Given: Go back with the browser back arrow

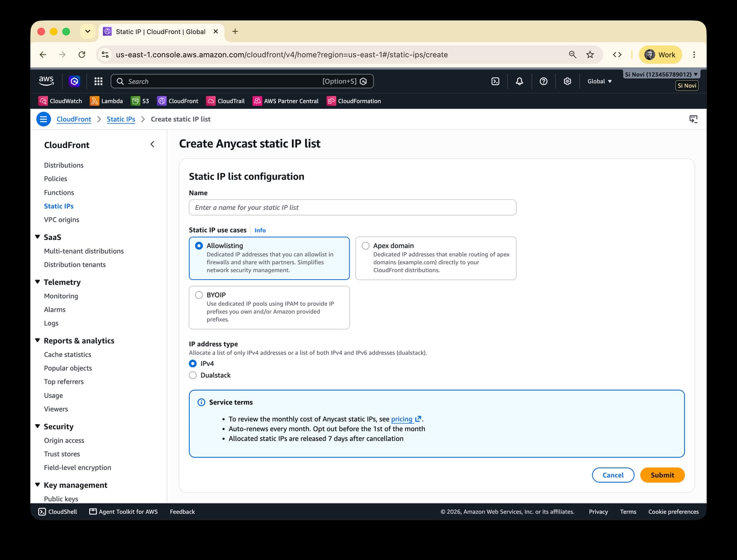Looking at the screenshot, I should pyautogui.click(x=43, y=55).
